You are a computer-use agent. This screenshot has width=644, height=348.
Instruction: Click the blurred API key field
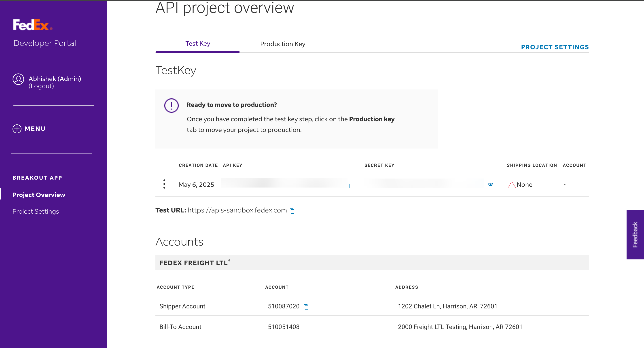tap(282, 183)
